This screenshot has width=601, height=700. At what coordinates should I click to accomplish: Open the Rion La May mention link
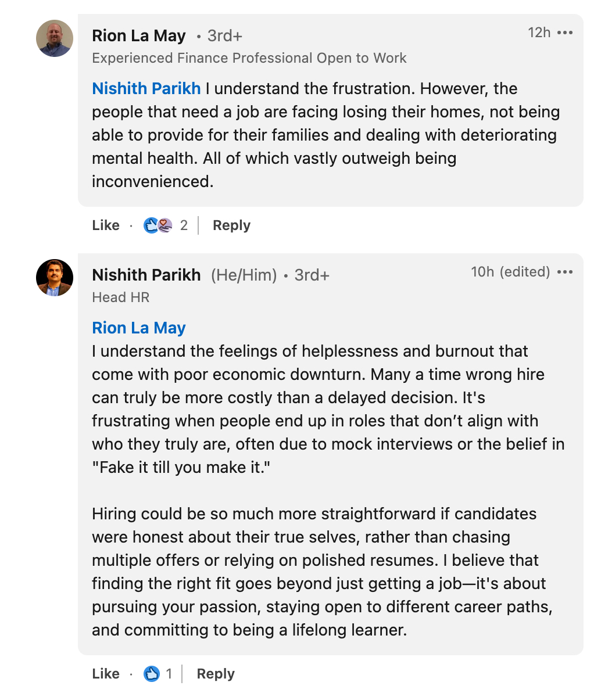[138, 328]
